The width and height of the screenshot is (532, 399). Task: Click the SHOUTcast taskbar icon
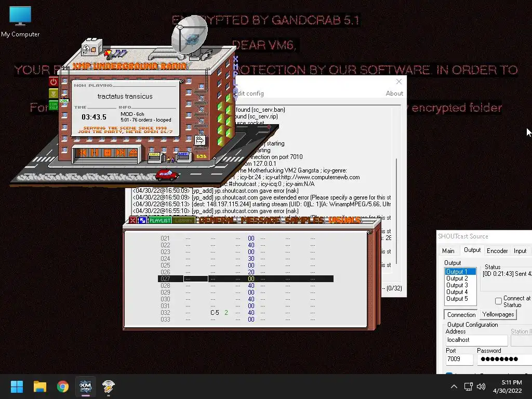(x=108, y=387)
